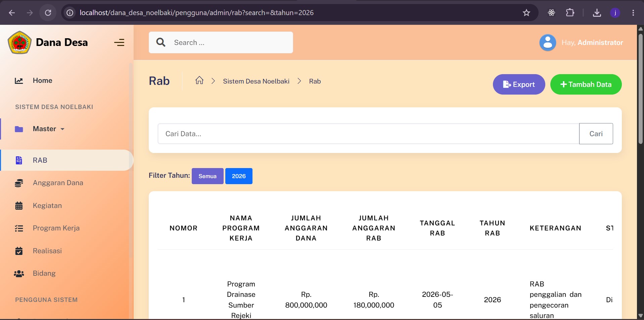
Task: Go to the Kegiatan menu item
Action: [x=47, y=206]
